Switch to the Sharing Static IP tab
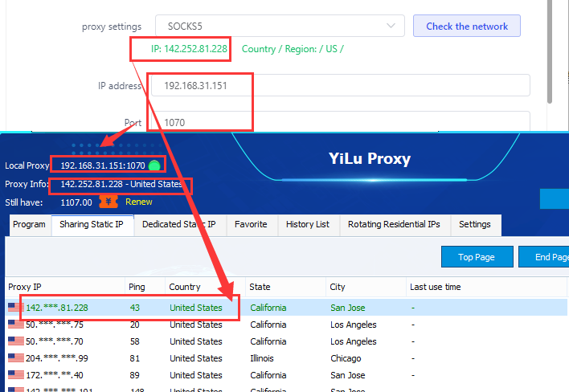Image resolution: width=569 pixels, height=392 pixels. [x=92, y=224]
